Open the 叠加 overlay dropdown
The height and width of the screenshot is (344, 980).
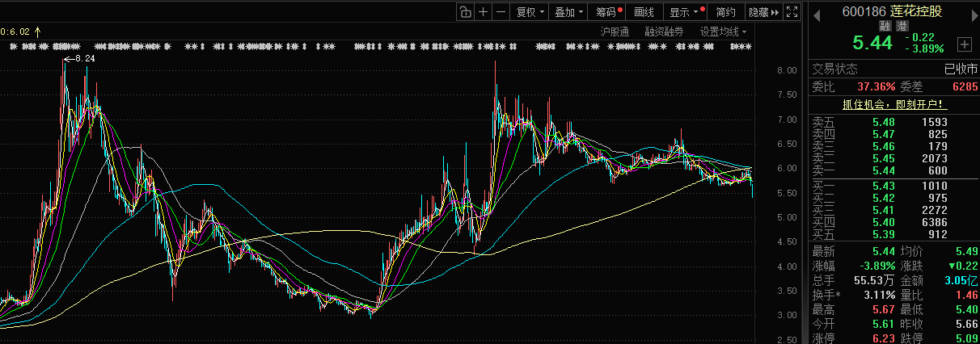568,12
